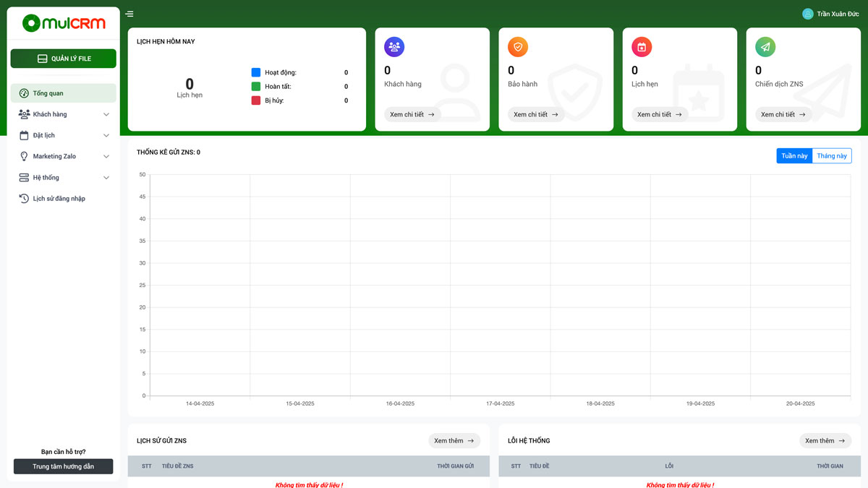Click the orange Bảo hành shield icon
The image size is (868, 488).
[x=518, y=47]
